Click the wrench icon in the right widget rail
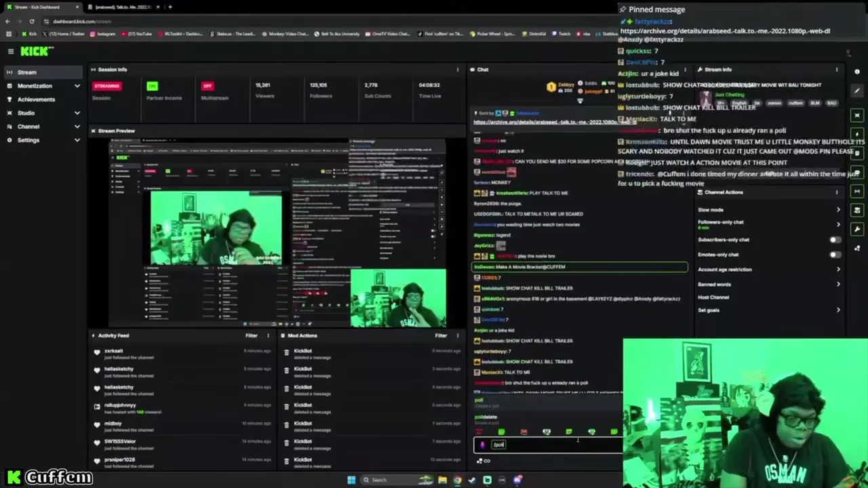The image size is (868, 488). point(857,229)
